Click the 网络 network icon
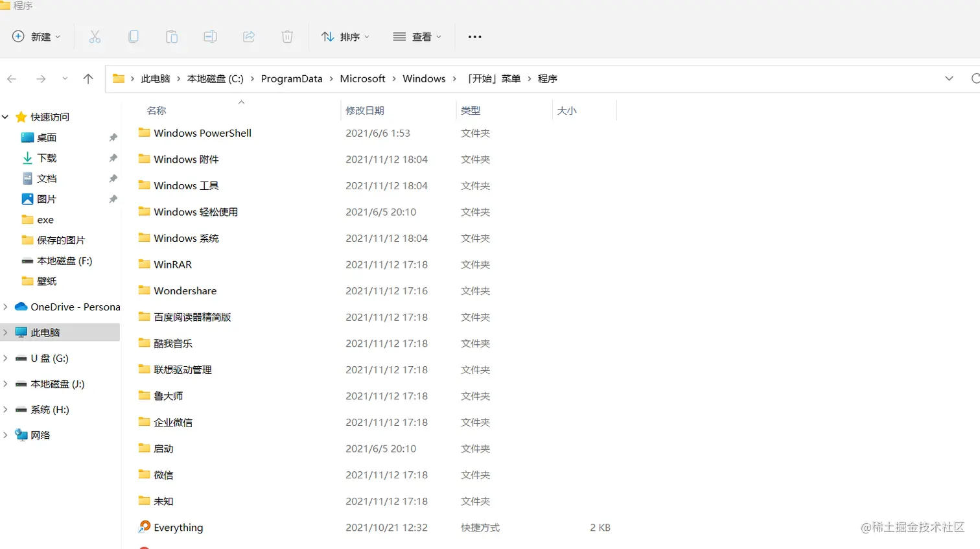Image resolution: width=980 pixels, height=549 pixels. click(x=21, y=435)
